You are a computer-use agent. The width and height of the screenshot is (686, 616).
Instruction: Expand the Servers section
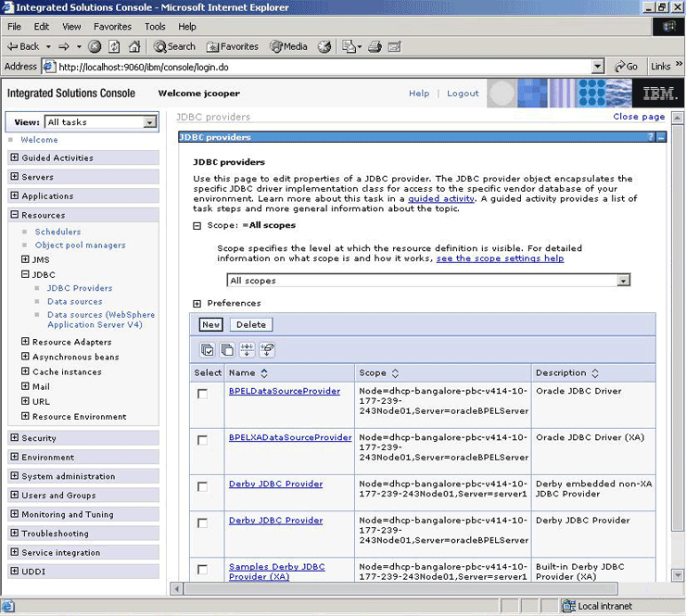(15, 177)
